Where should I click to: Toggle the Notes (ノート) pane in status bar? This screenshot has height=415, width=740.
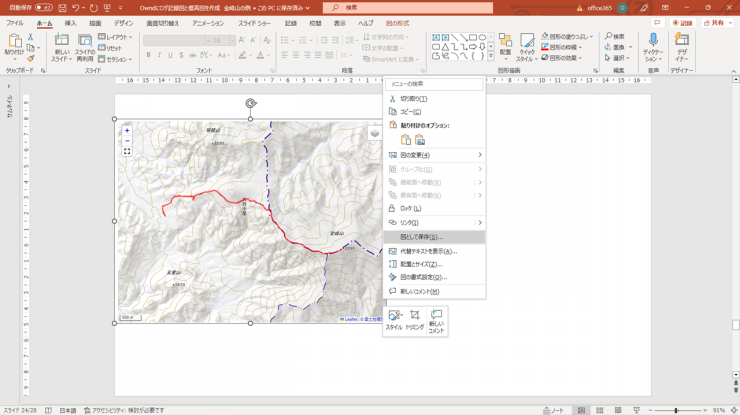pyautogui.click(x=554, y=410)
